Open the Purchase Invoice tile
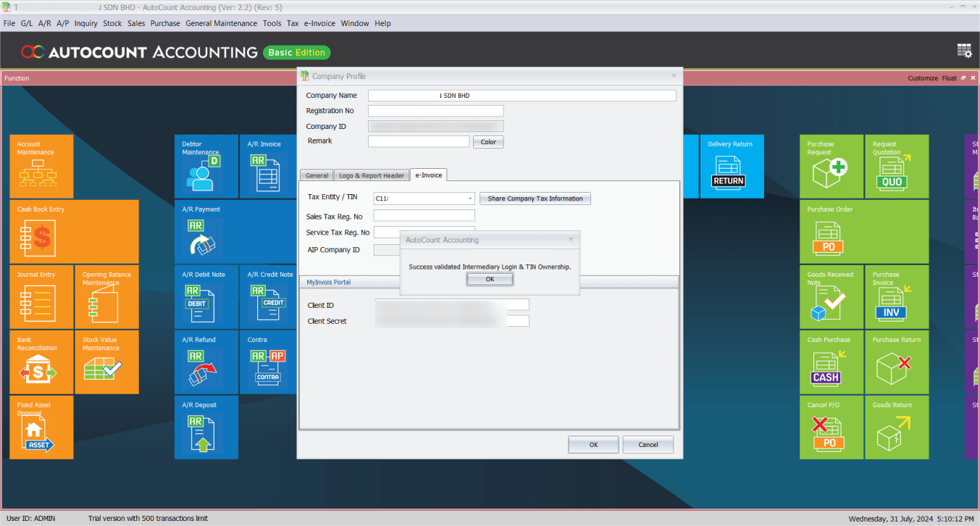This screenshot has height=526, width=980. 897,297
